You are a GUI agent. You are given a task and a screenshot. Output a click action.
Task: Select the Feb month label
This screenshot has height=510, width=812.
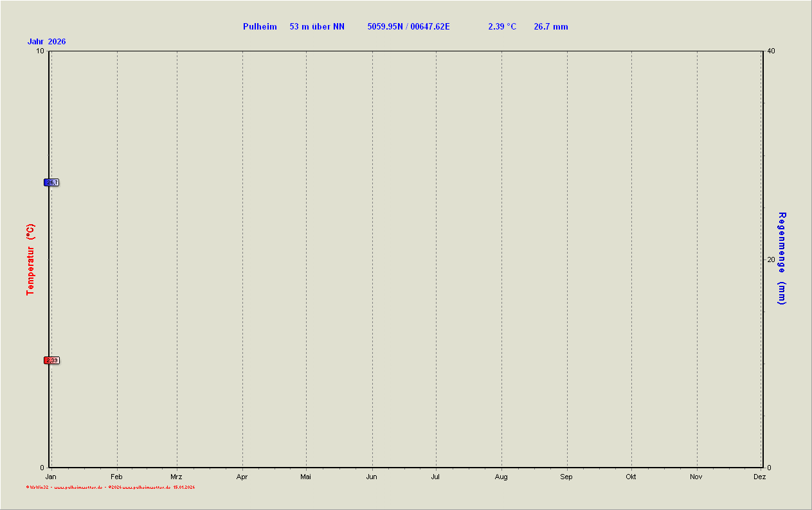[x=116, y=477]
